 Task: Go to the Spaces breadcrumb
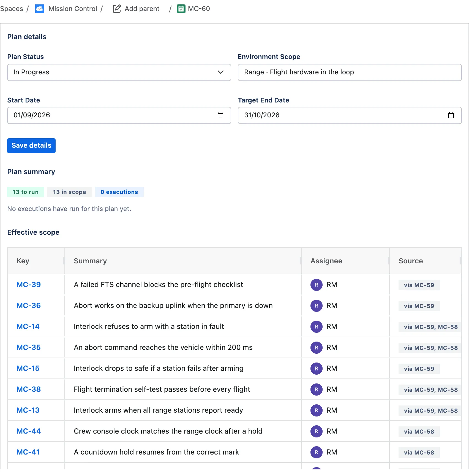tap(12, 9)
